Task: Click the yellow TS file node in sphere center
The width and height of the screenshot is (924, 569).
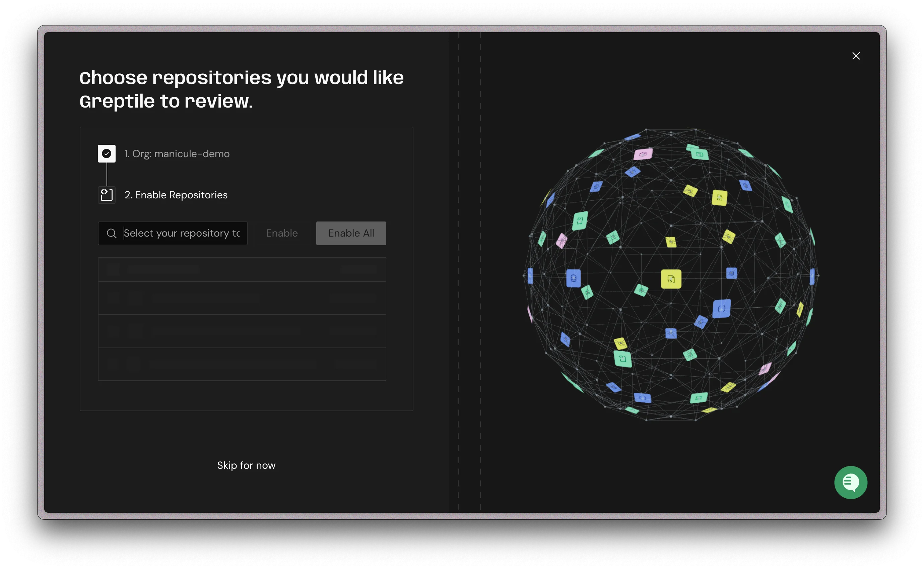Action: tap(671, 279)
